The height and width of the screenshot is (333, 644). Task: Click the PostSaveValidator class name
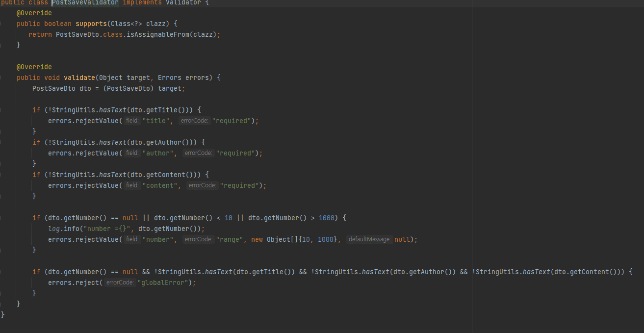tap(85, 2)
